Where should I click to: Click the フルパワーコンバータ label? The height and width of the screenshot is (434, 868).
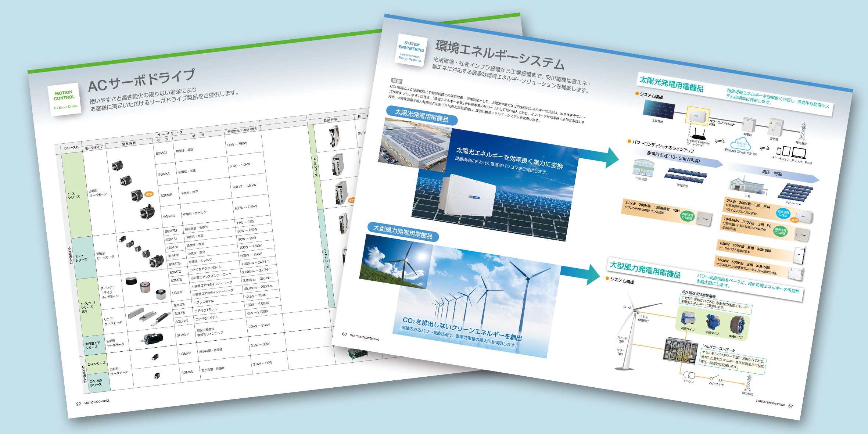pyautogui.click(x=719, y=348)
